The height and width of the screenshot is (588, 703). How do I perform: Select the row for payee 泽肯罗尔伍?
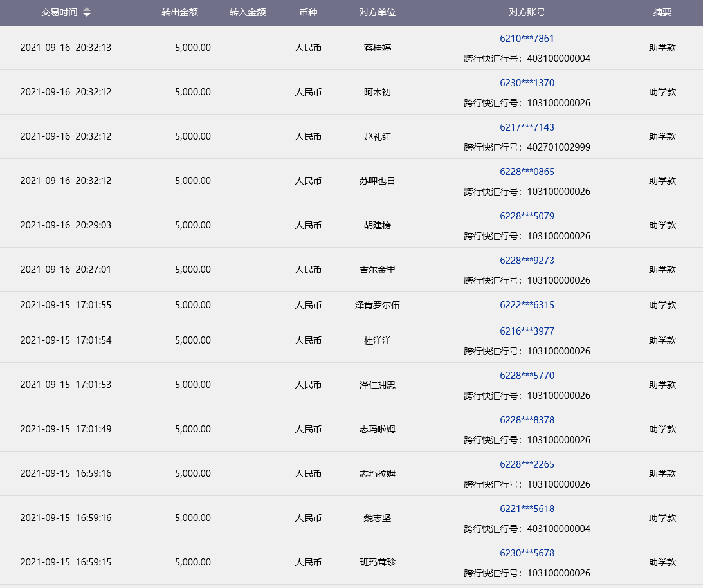(377, 305)
